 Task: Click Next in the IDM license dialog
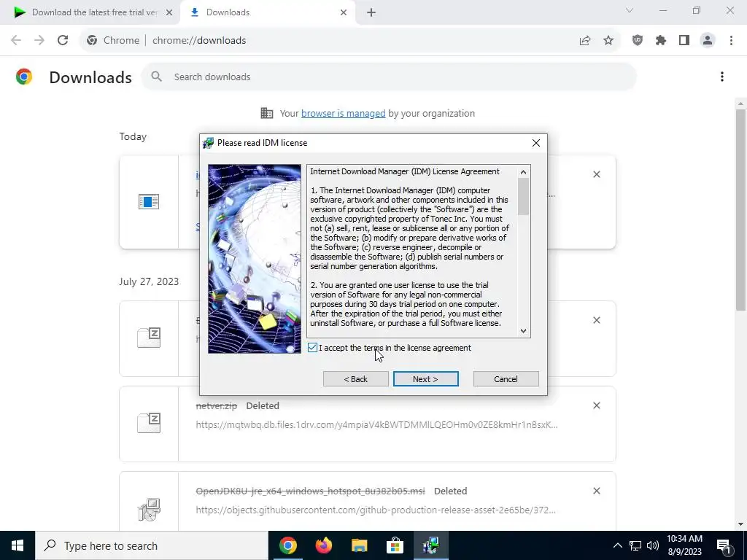[x=425, y=379]
